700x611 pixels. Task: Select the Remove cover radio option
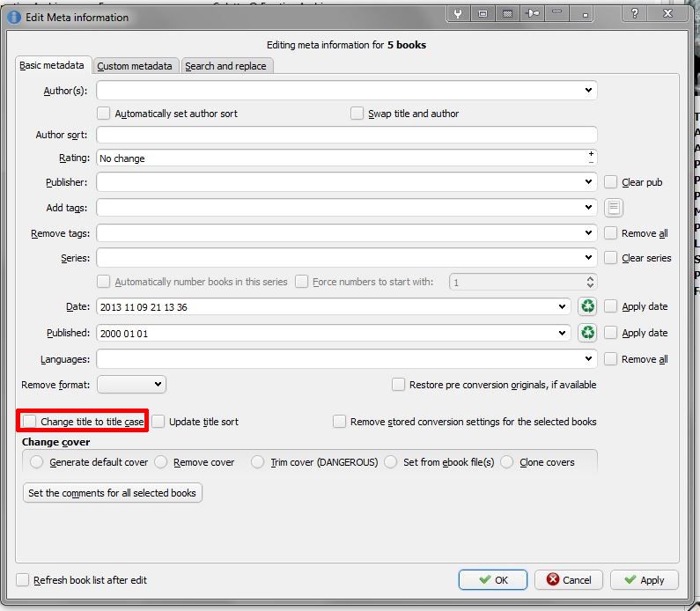[161, 462]
